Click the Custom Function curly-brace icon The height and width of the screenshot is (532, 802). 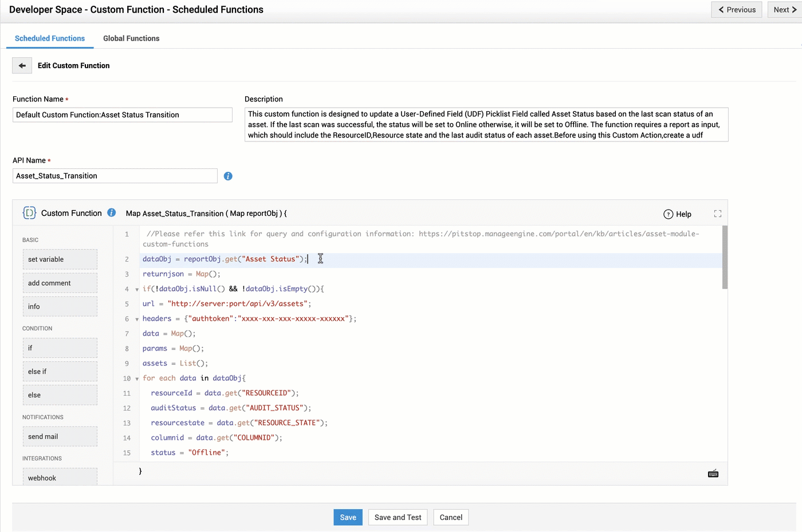pyautogui.click(x=29, y=213)
